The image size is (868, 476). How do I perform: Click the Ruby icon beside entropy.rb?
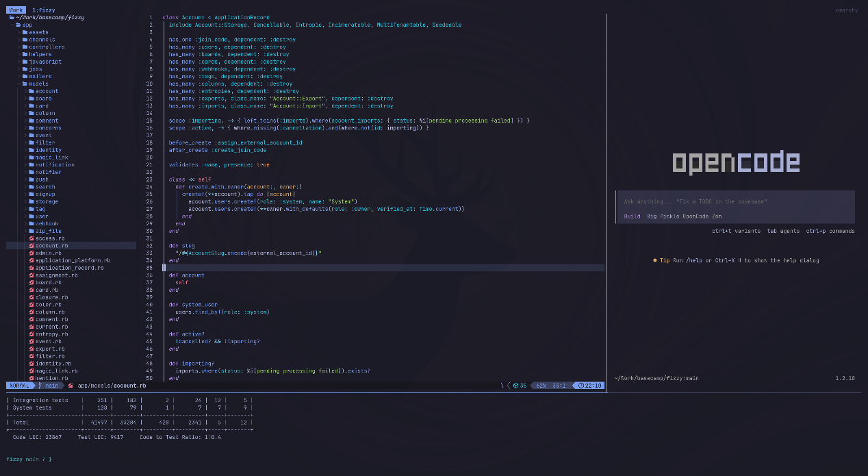31,334
